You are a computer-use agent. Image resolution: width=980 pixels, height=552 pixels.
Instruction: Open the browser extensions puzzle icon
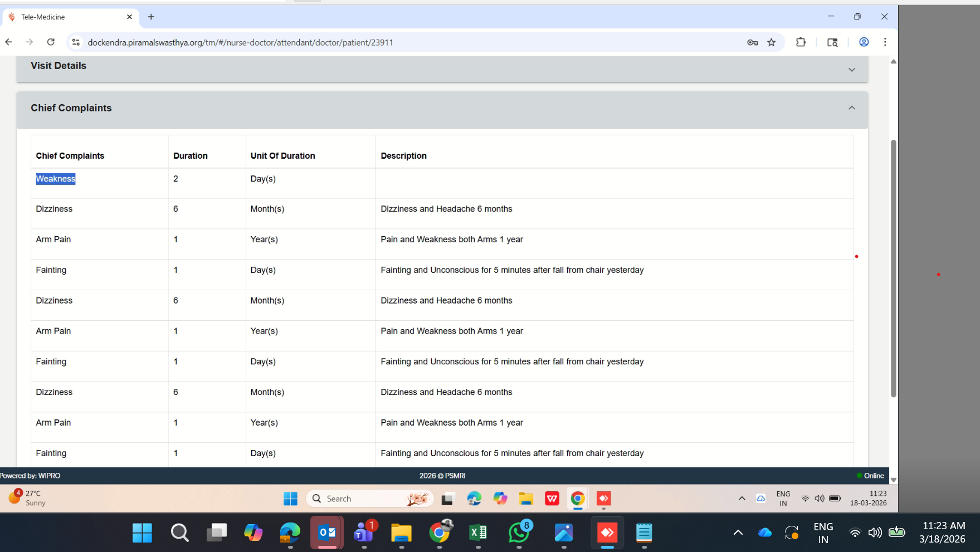801,42
